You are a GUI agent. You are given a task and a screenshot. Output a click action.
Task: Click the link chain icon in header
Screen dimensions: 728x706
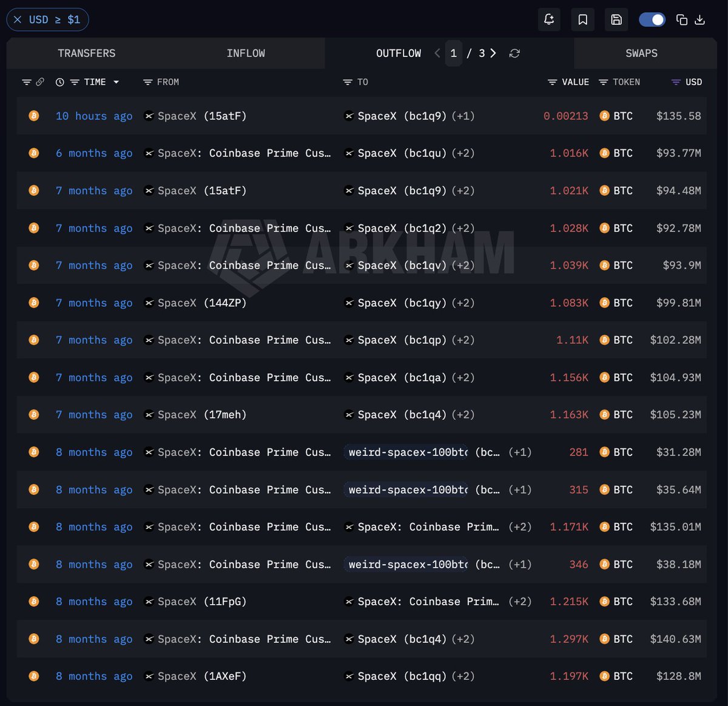tap(40, 82)
